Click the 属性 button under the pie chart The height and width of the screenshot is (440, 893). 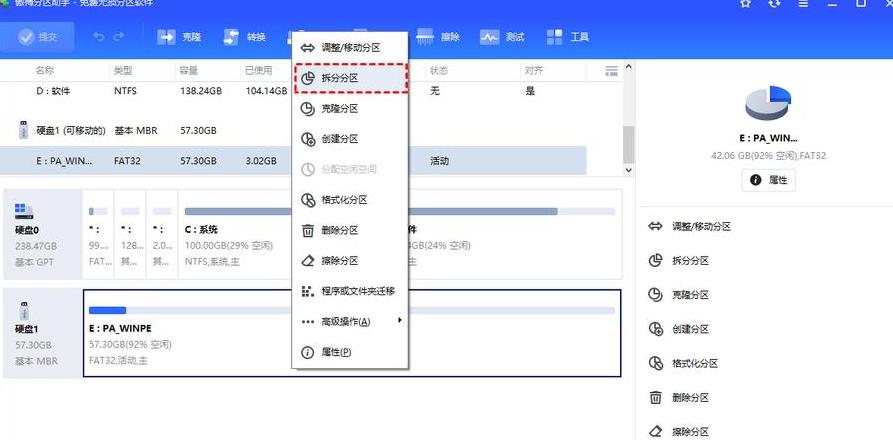pyautogui.click(x=768, y=180)
